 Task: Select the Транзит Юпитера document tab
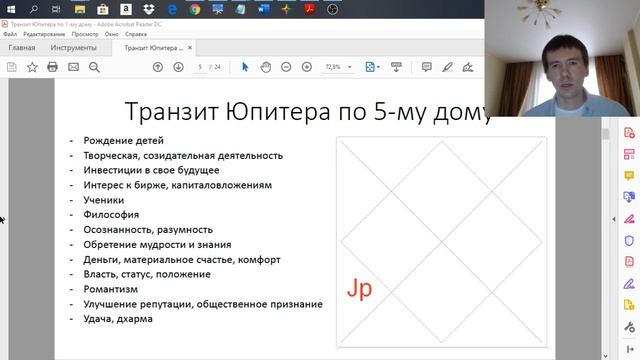click(153, 48)
